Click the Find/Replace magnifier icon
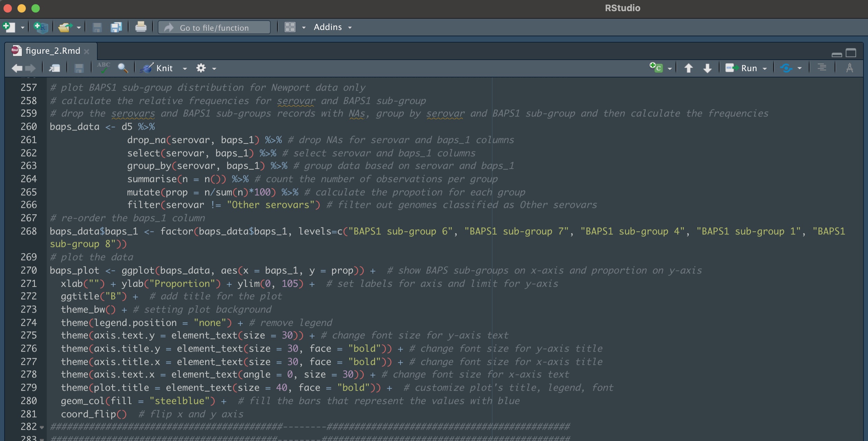Image resolution: width=868 pixels, height=441 pixels. 123,68
